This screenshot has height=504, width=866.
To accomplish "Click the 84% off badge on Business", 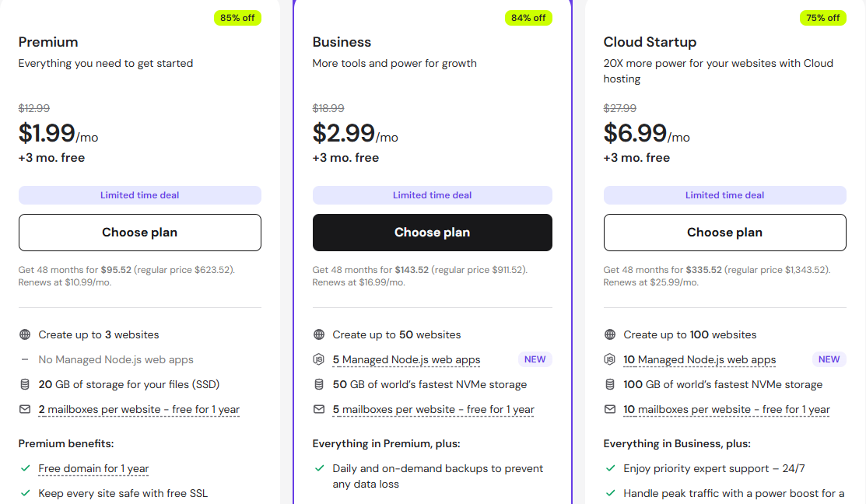I will click(x=528, y=18).
